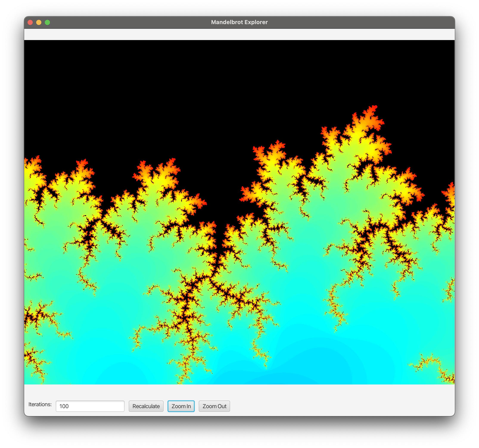Minimize window with the yellow button
The image size is (479, 448).
[x=39, y=22]
